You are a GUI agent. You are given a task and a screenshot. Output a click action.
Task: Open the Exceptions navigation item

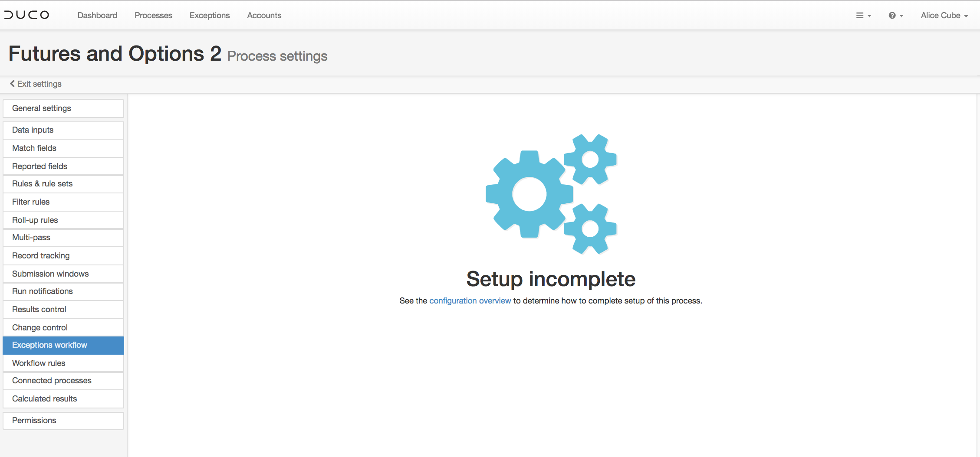[210, 16]
